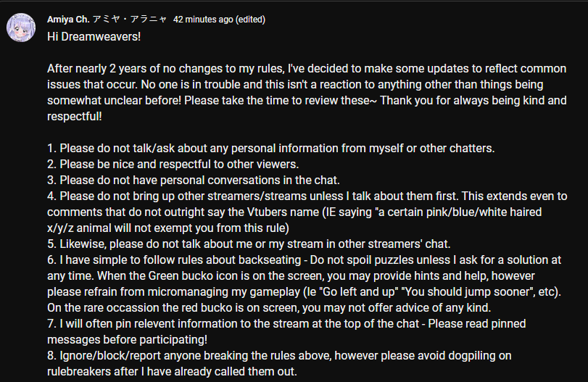Select rule 5 about other streamers' chat
Screen dimensions: 588x382
tap(249, 244)
